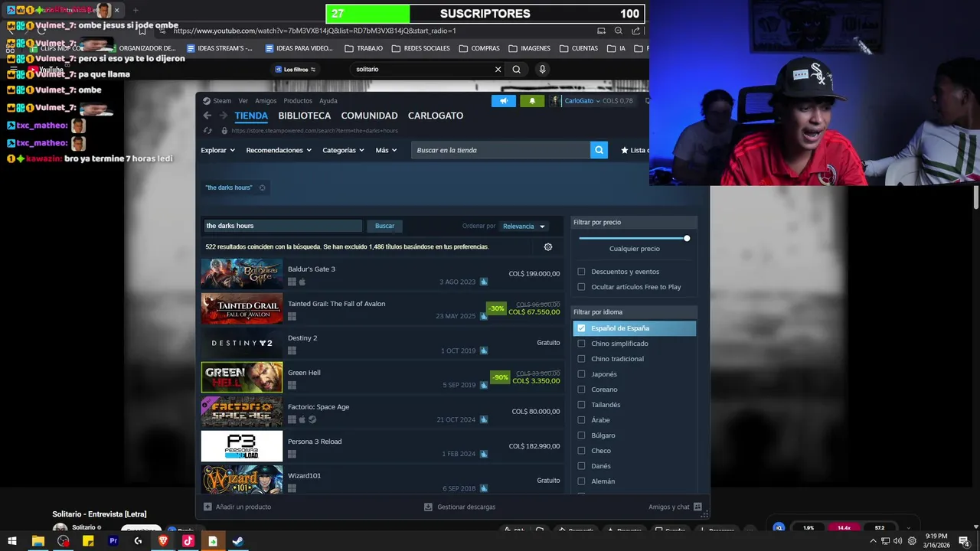The image size is (980, 551).
Task: Open Los filtros dropdown on YouTube
Action: pos(296,70)
